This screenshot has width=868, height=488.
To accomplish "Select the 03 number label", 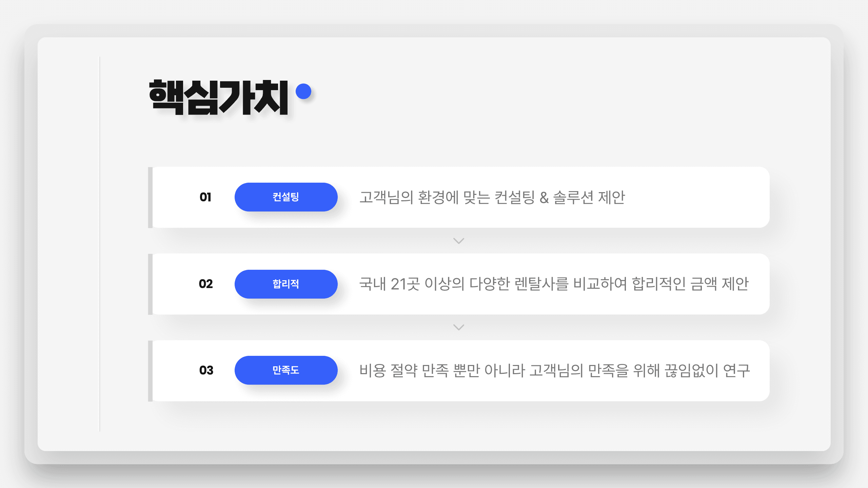I will 206,370.
